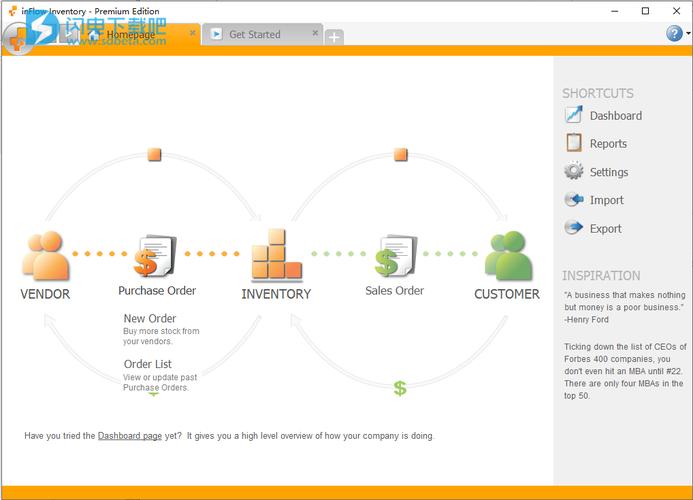
Task: Expand the dropdown arrow beside help
Action: point(687,34)
